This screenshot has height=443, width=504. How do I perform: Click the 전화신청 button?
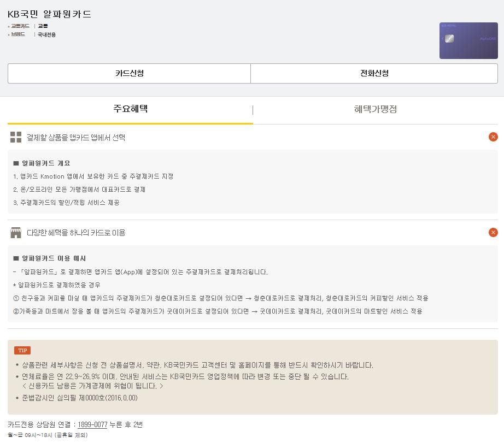point(374,73)
